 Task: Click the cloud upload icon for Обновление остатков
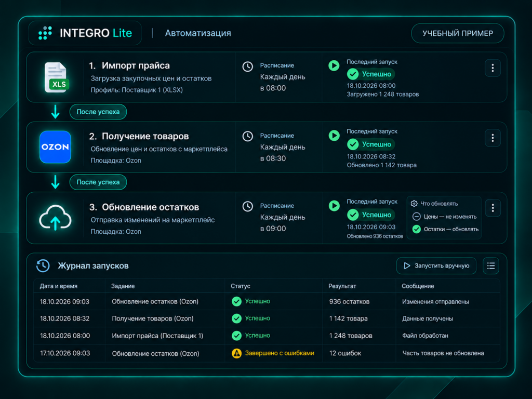[55, 218]
